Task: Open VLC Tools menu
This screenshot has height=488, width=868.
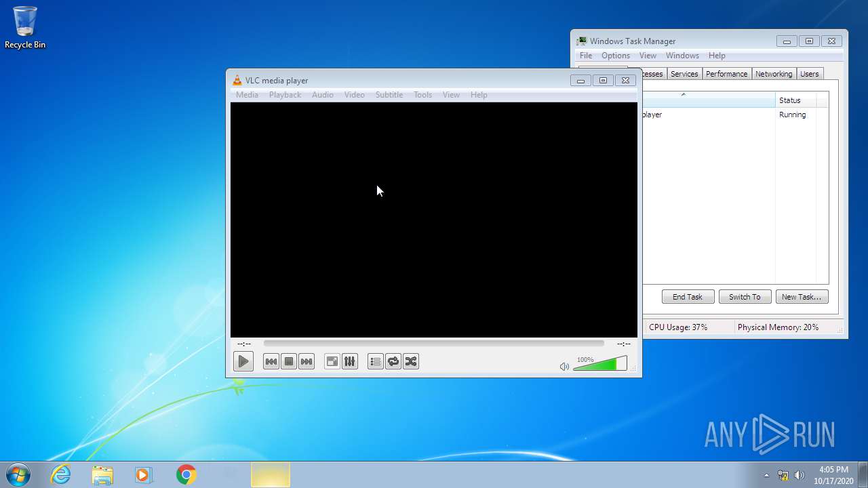Action: 422,95
